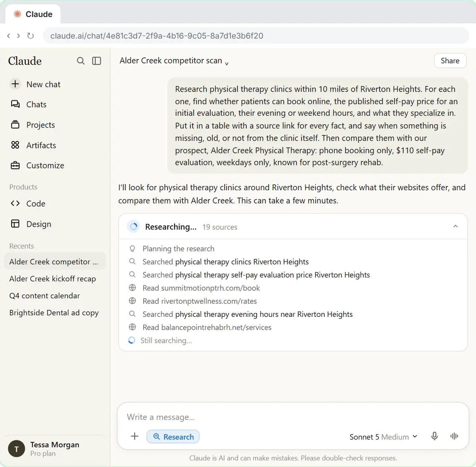The height and width of the screenshot is (467, 476).
Task: Collapse sidebar using the panel icon
Action: click(x=97, y=61)
